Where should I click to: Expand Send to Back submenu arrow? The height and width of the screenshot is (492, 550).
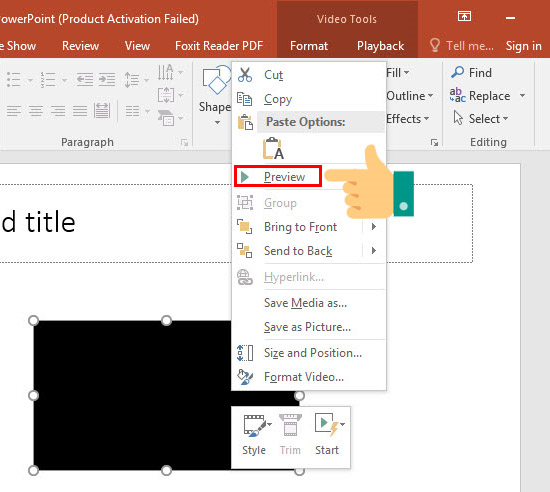coord(374,251)
